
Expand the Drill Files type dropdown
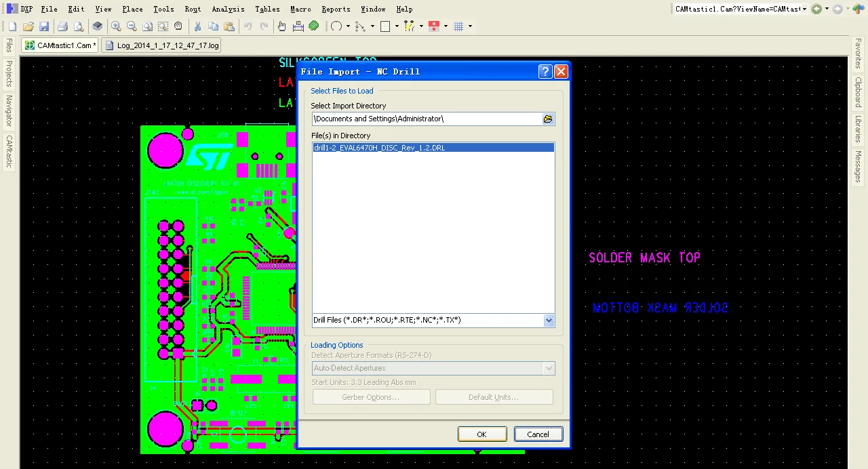(549, 321)
